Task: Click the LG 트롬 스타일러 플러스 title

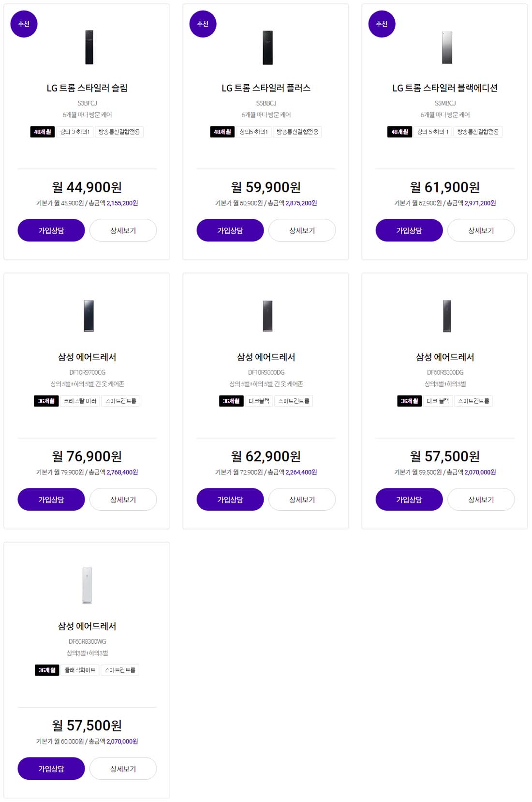Action: [266, 88]
